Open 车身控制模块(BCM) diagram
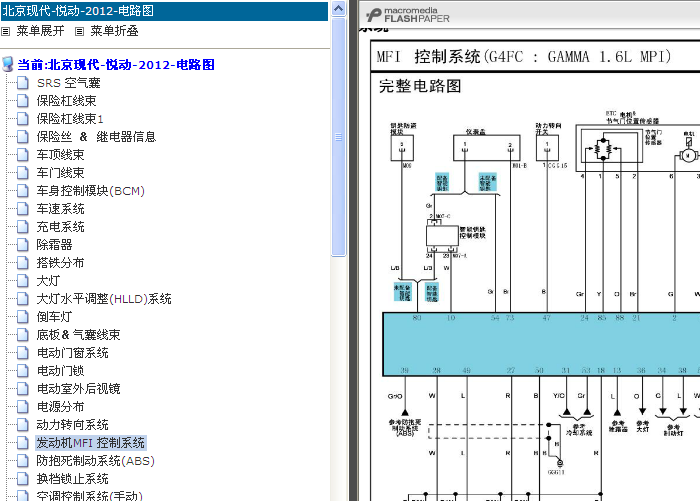 pos(91,191)
